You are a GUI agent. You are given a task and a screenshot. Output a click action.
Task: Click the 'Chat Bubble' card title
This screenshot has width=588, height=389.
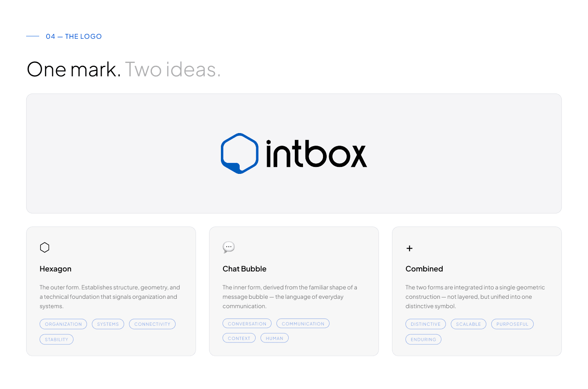click(x=245, y=269)
